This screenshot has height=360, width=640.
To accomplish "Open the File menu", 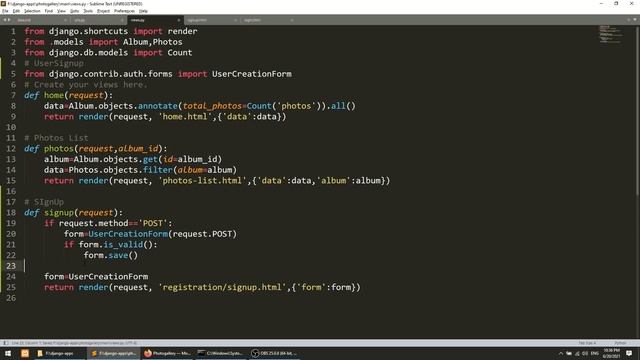I will click(x=5, y=11).
